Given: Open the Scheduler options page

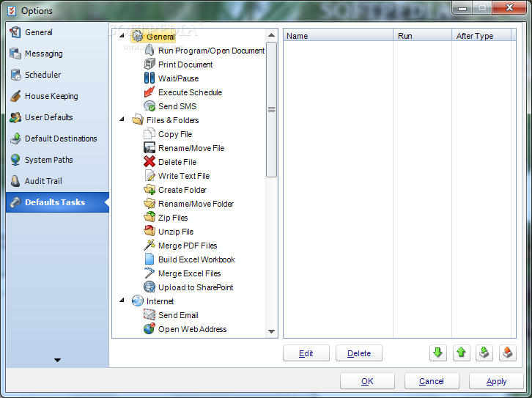Looking at the screenshot, I should 57,75.
